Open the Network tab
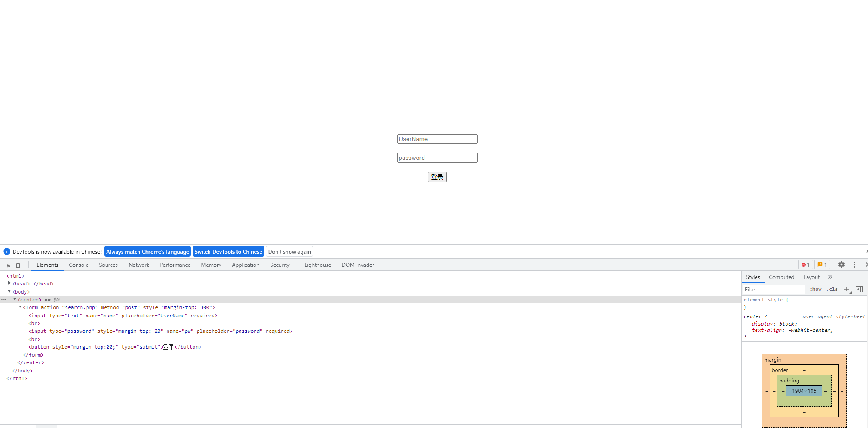 click(x=139, y=265)
